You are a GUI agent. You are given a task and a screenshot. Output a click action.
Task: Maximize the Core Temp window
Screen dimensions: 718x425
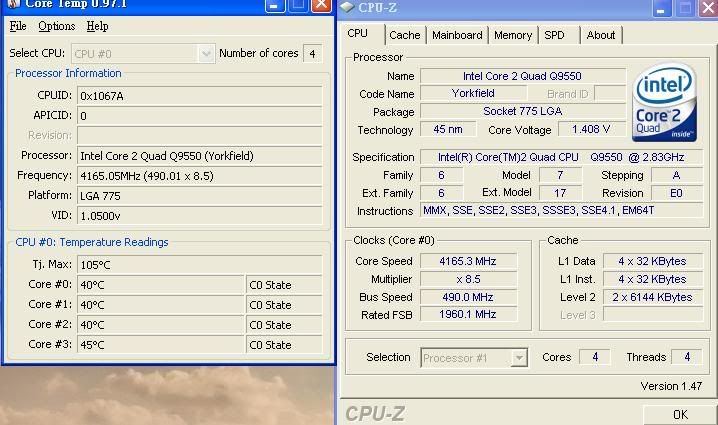[298, 5]
